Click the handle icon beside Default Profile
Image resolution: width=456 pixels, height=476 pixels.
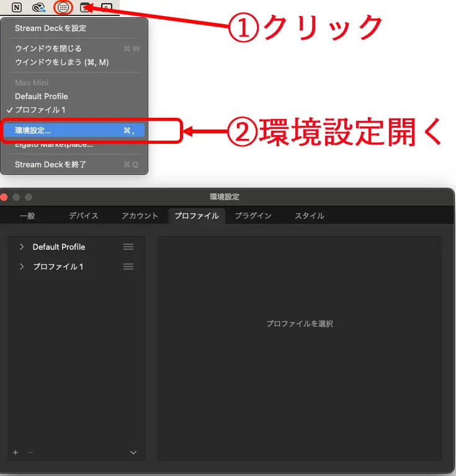click(x=128, y=247)
